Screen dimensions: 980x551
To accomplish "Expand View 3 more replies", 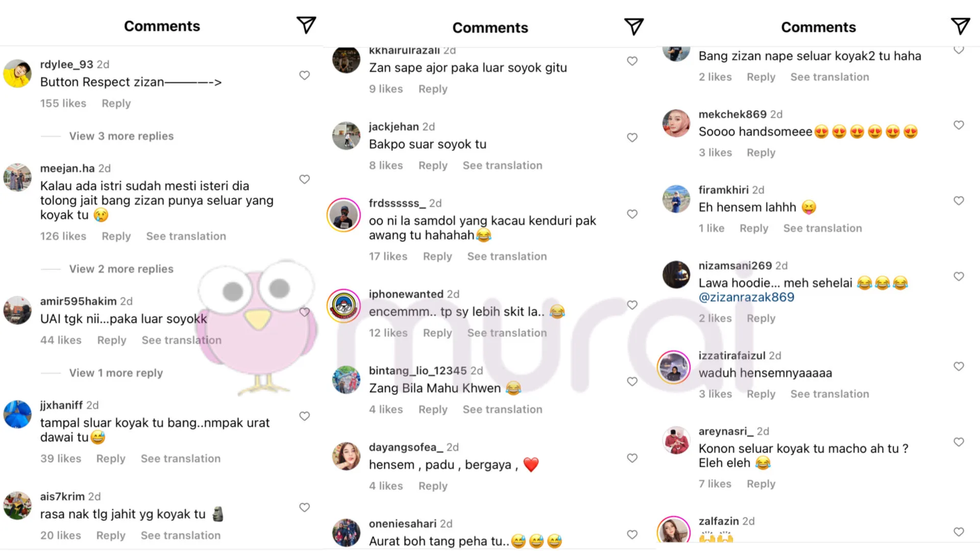I will coord(121,136).
